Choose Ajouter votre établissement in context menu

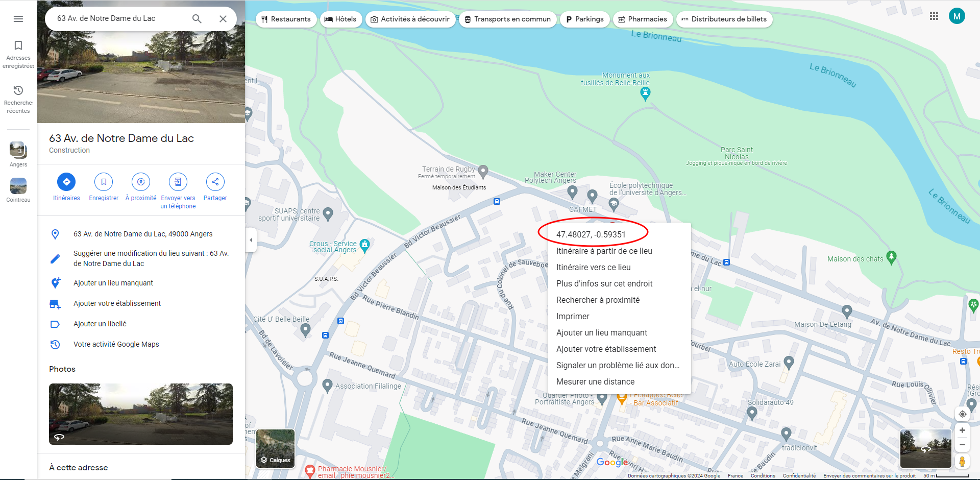(x=620, y=349)
